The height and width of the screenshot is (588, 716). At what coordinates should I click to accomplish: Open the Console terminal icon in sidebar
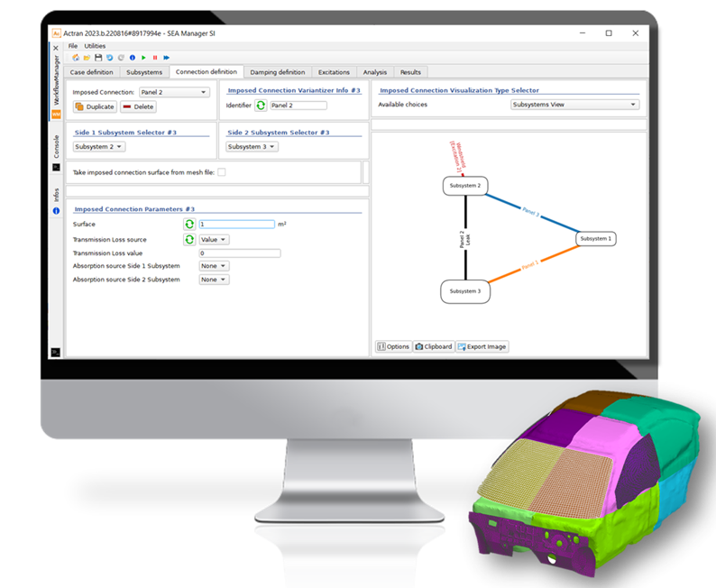[x=56, y=168]
